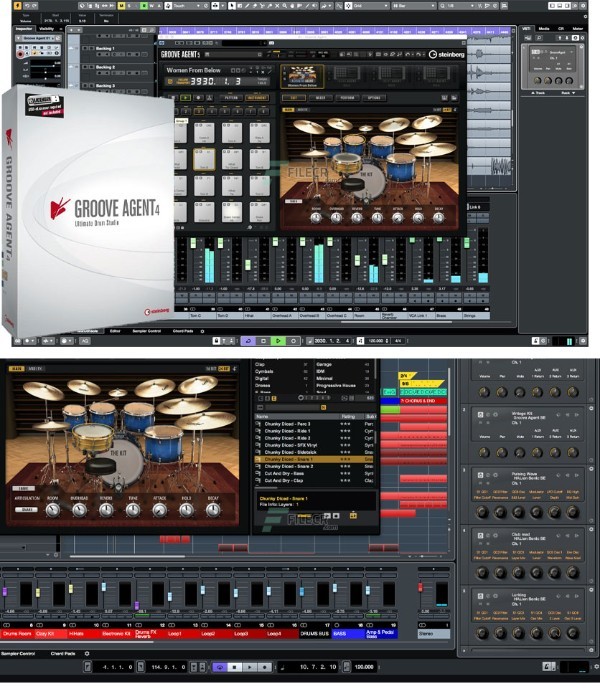Click the green R read automation button in top toolbar

[x=144, y=6]
